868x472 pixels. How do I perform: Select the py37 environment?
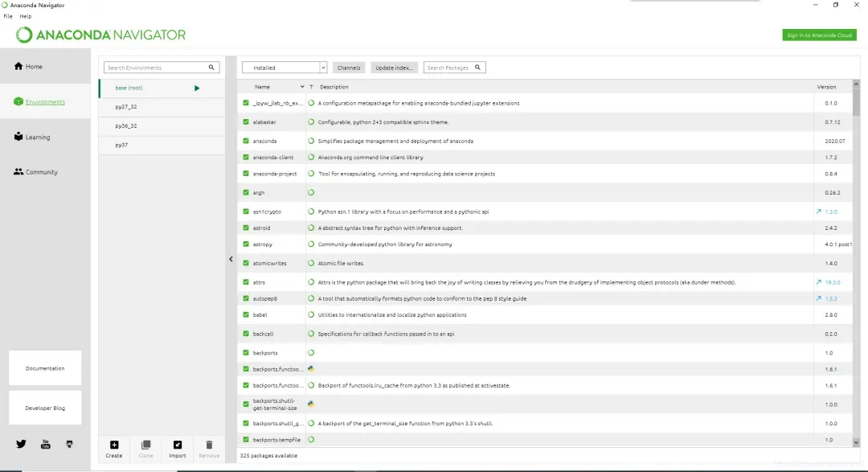pyautogui.click(x=162, y=146)
